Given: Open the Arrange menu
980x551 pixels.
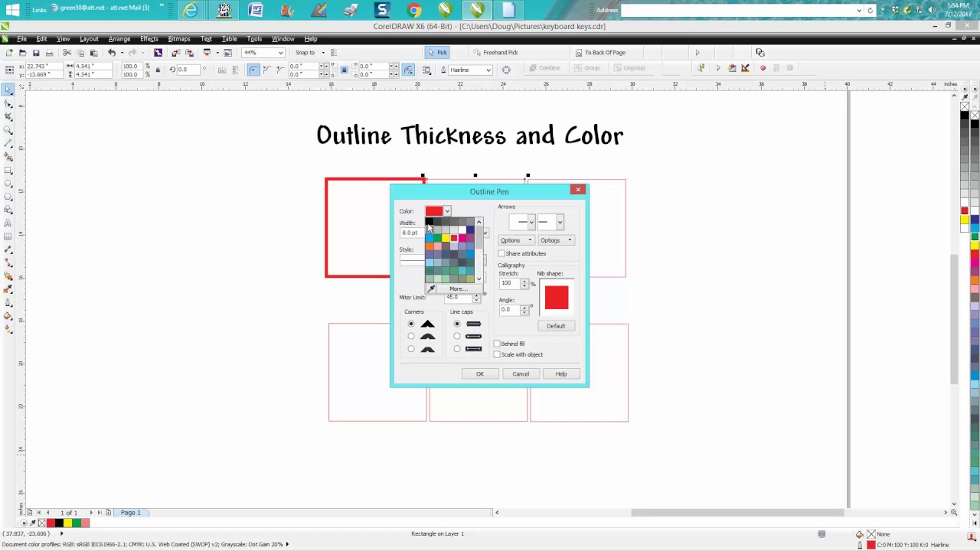Looking at the screenshot, I should (119, 38).
